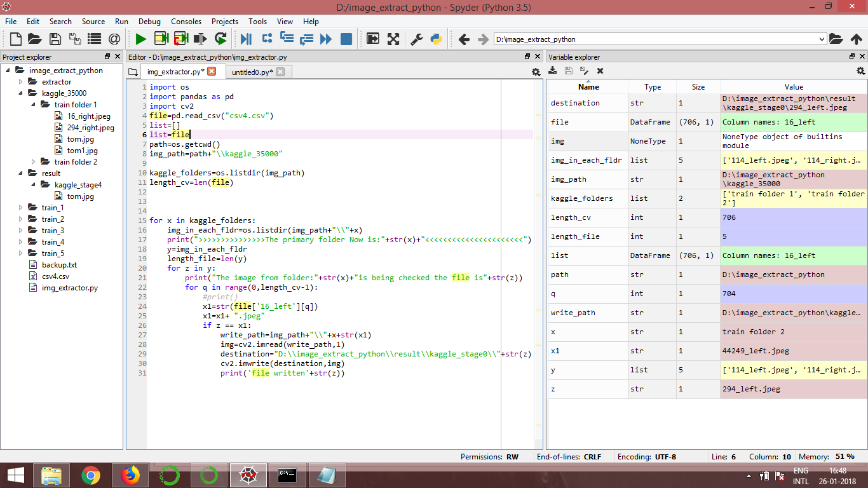
Task: Click the debug Run current line icon
Action: 267,39
